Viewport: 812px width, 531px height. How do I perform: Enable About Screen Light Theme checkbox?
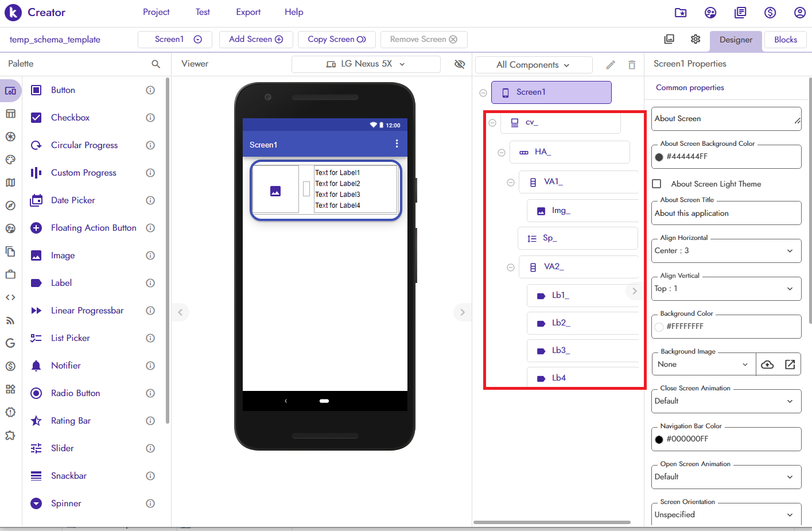[x=657, y=184]
